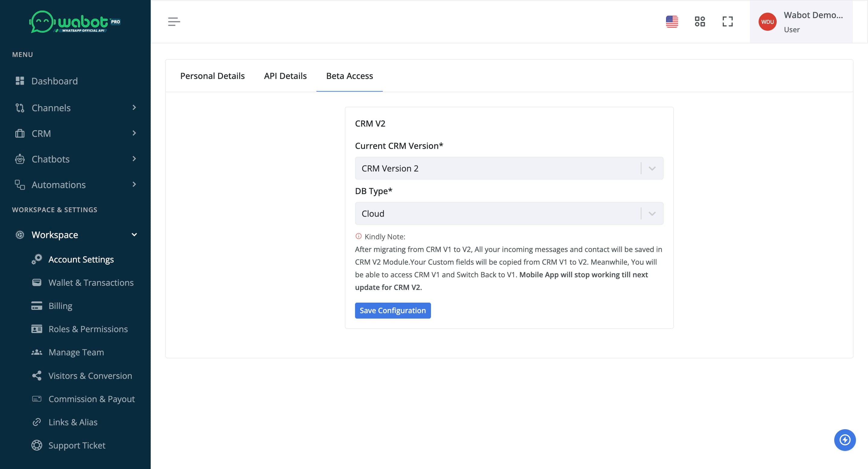The image size is (868, 469).
Task: Click the Wabot Pro logo
Action: pyautogui.click(x=75, y=22)
